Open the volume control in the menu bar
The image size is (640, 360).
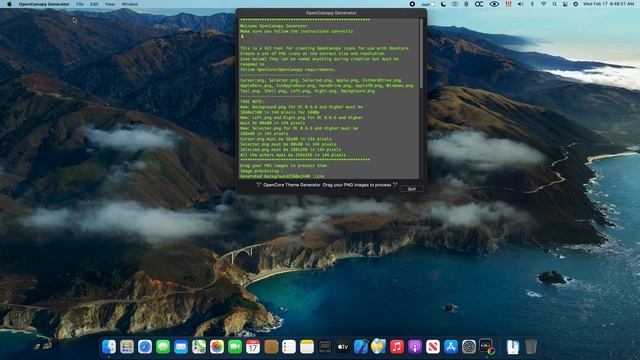(520, 4)
